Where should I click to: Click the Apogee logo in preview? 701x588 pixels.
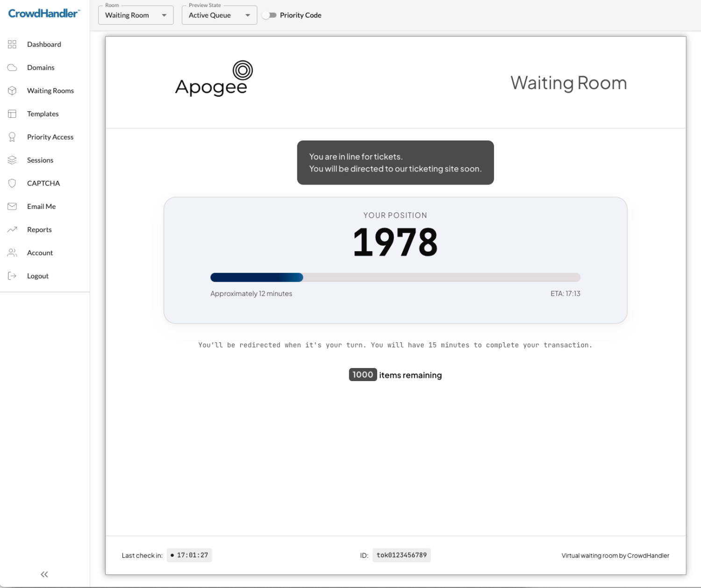click(214, 78)
